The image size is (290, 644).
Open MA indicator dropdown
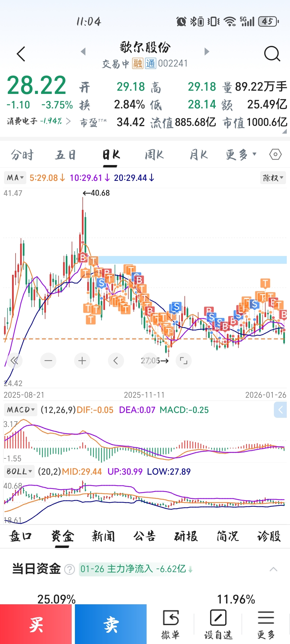(x=15, y=178)
